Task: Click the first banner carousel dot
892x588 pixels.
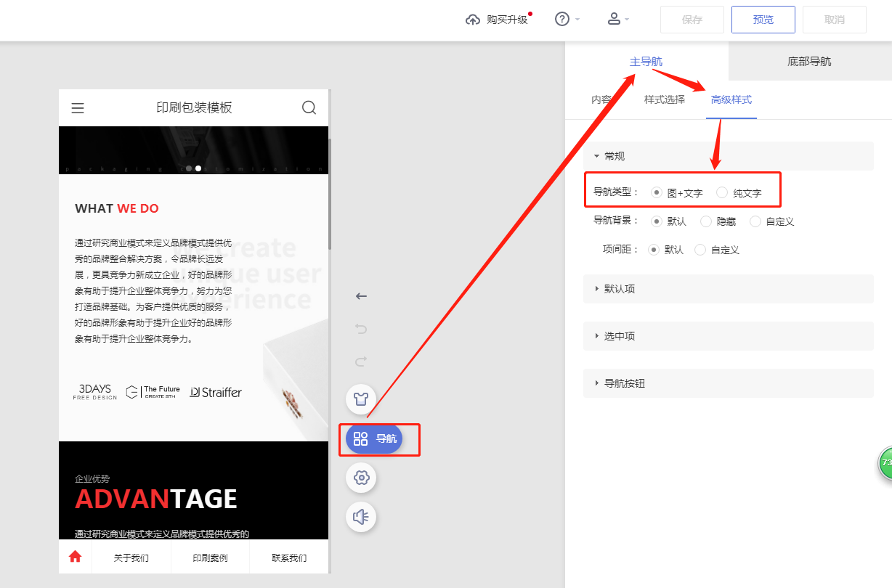Action: [189, 168]
